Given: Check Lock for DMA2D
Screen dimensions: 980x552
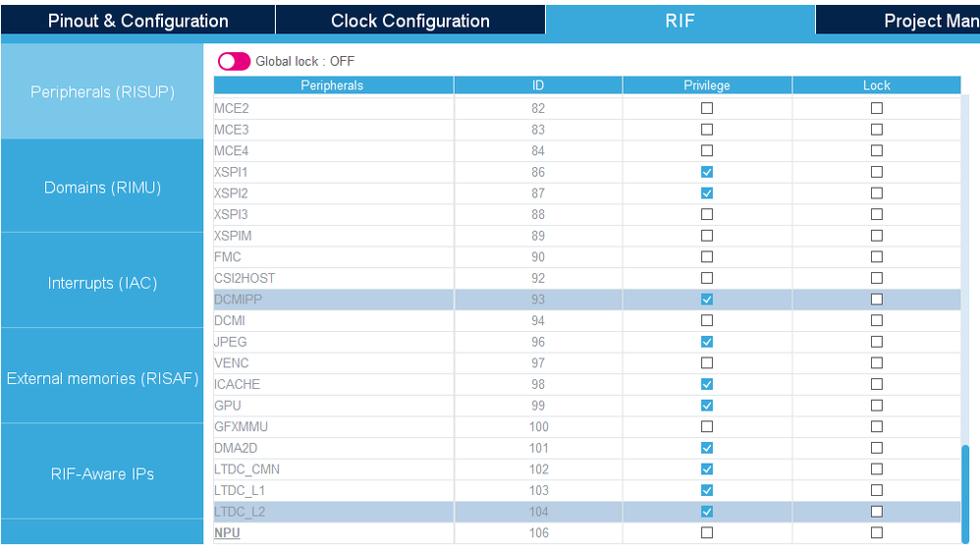Looking at the screenshot, I should click(877, 448).
